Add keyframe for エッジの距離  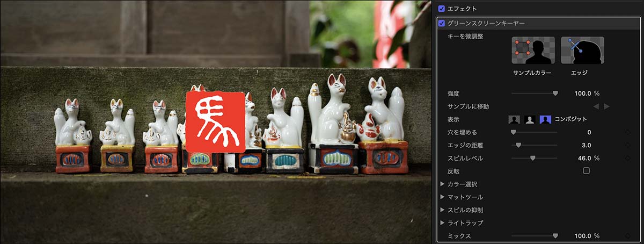click(x=628, y=145)
